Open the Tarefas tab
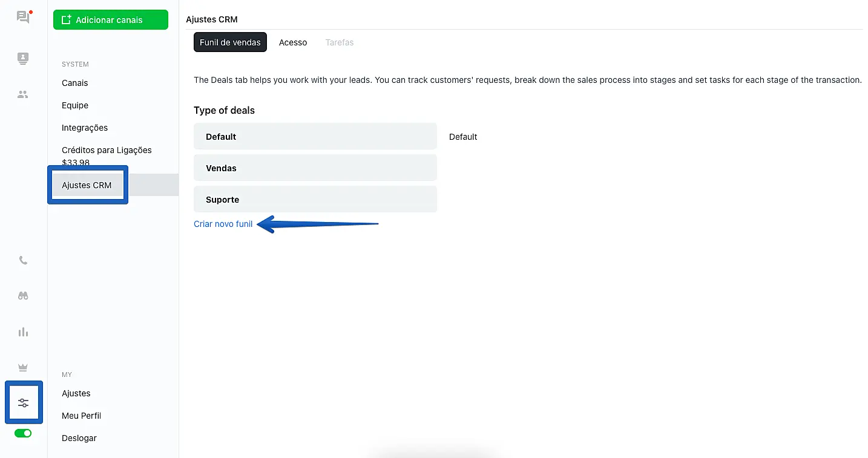Image resolution: width=868 pixels, height=458 pixels. 339,42
